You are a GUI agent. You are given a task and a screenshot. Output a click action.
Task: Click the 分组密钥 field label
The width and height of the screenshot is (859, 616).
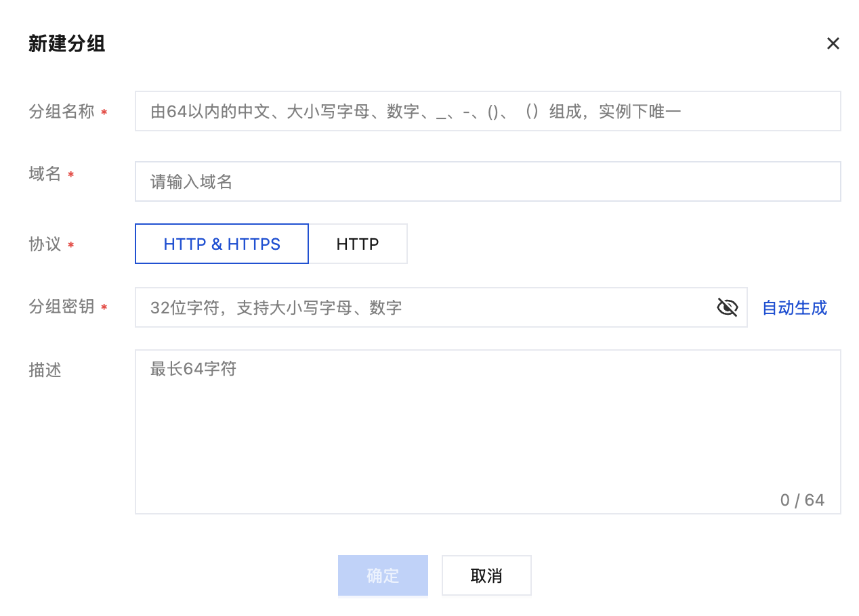coord(62,307)
